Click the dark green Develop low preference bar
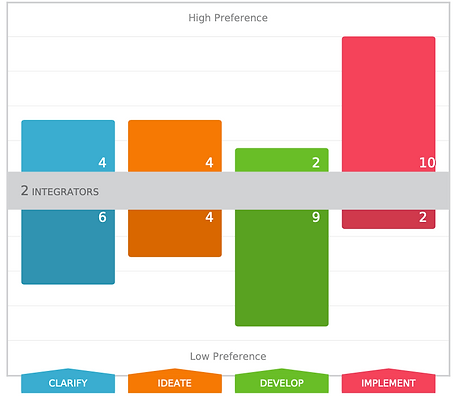 click(x=282, y=268)
